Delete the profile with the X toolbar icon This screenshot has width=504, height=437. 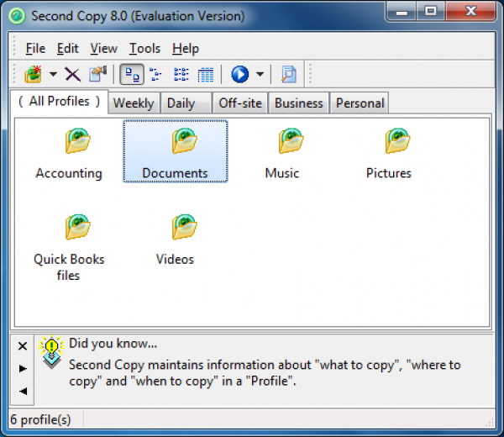pyautogui.click(x=72, y=74)
